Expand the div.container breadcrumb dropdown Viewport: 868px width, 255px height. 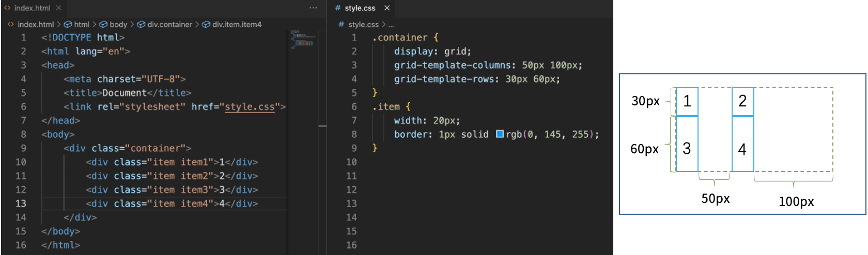[169, 24]
